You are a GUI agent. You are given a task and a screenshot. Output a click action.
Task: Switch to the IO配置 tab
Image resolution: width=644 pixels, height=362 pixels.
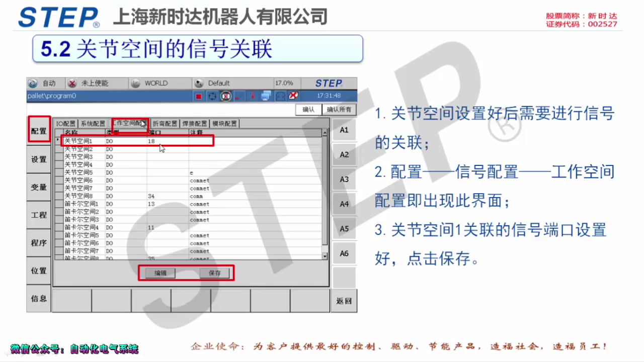(x=66, y=124)
